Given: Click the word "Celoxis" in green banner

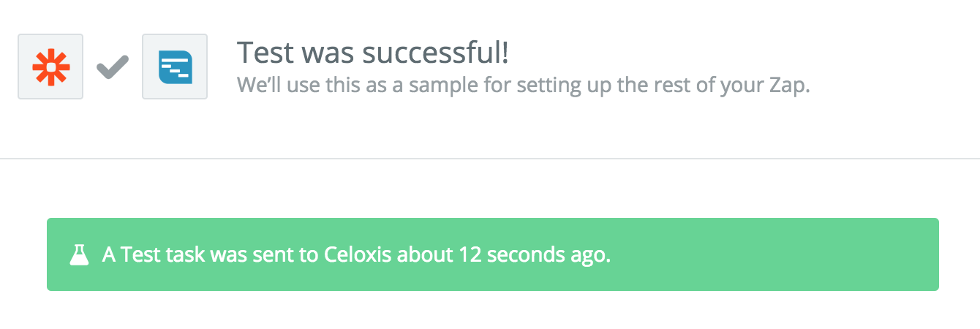Looking at the screenshot, I should tap(357, 254).
